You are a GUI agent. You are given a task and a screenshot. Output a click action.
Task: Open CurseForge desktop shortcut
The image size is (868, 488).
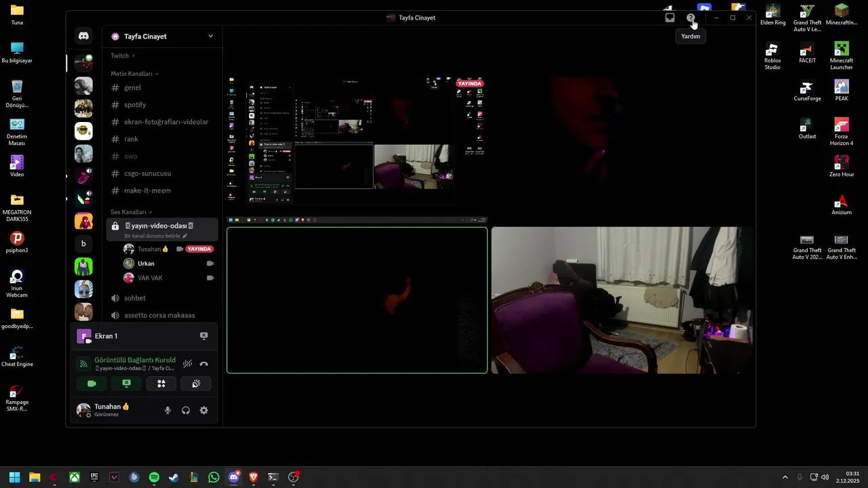point(807,91)
